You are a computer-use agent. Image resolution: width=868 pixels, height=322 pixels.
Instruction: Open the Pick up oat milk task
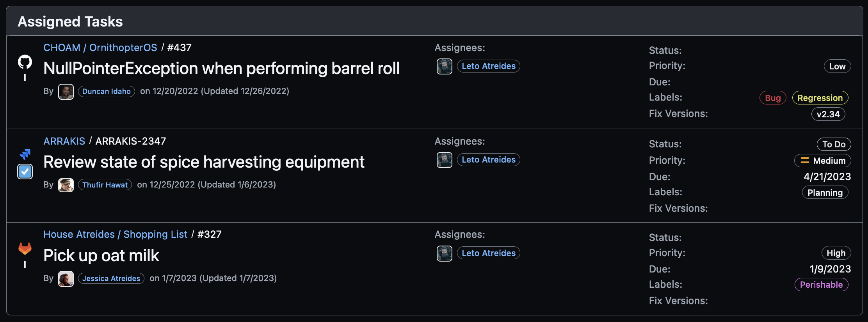(101, 256)
